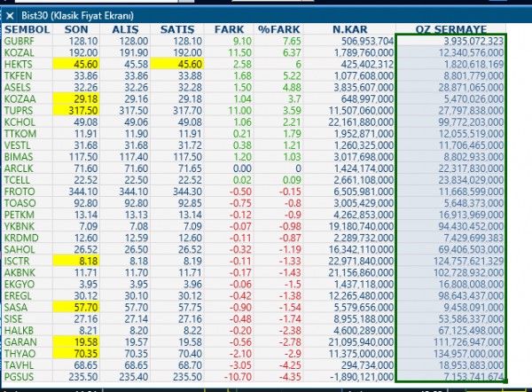The height and width of the screenshot is (392, 532).
Task: Click the OZ SERMAYE column header
Action: tap(451, 29)
